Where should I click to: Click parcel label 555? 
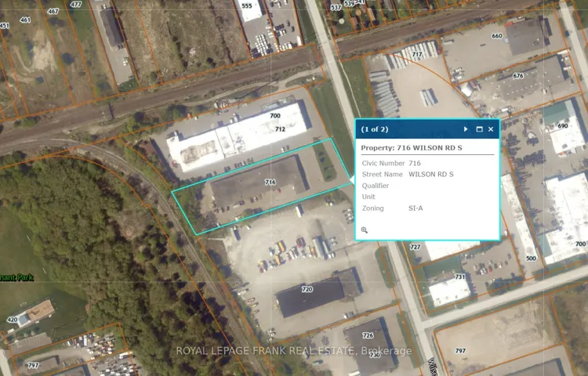tap(247, 5)
